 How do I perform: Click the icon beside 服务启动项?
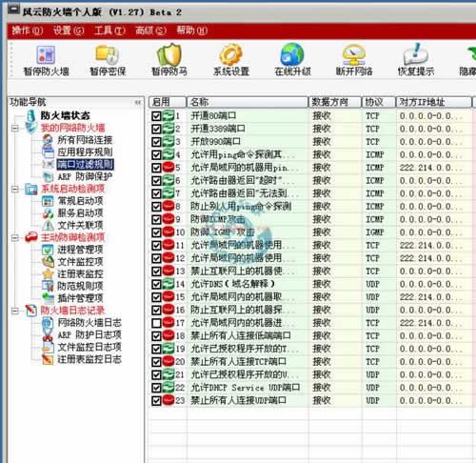pyautogui.click(x=48, y=213)
